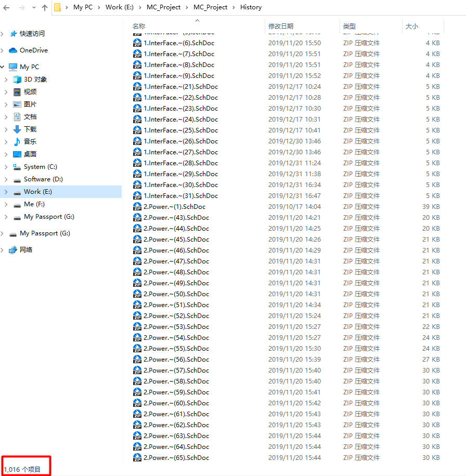Click the 文档 document icon
The height and width of the screenshot is (476, 466).
point(17,117)
